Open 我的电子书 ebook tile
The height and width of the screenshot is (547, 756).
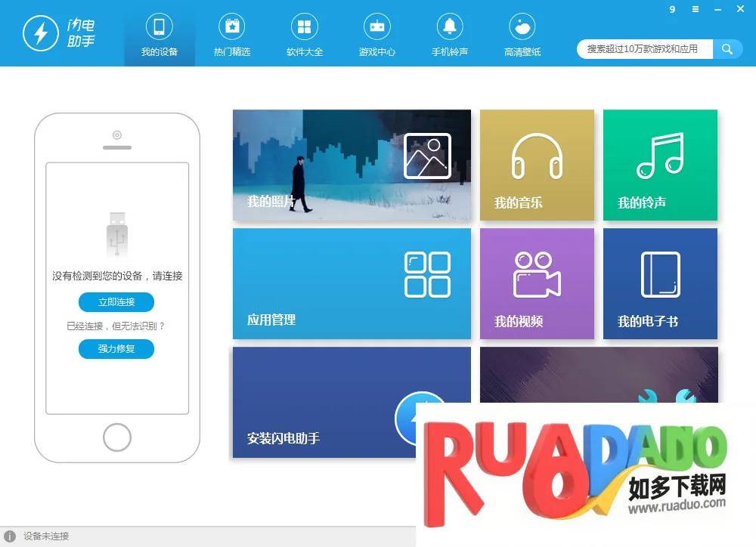[x=660, y=283]
